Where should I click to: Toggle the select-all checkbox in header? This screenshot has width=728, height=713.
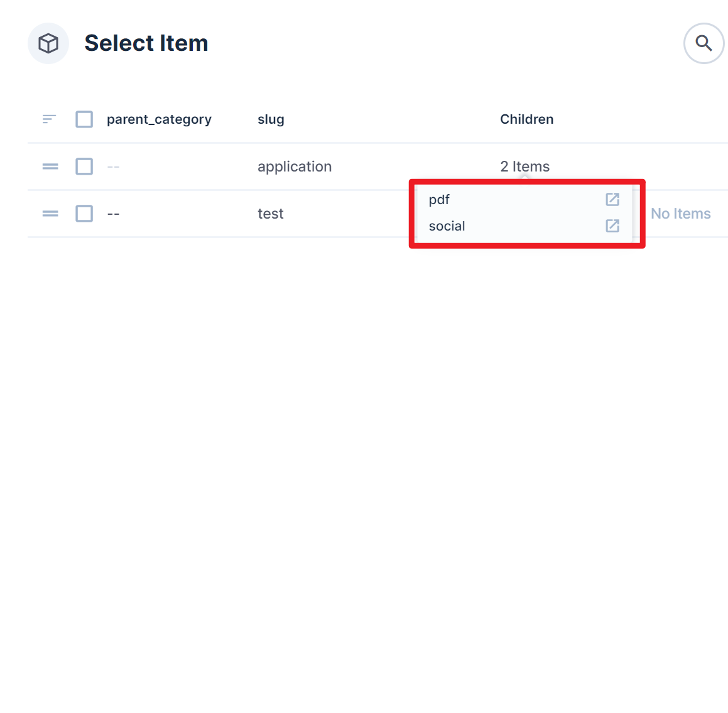pyautogui.click(x=84, y=119)
